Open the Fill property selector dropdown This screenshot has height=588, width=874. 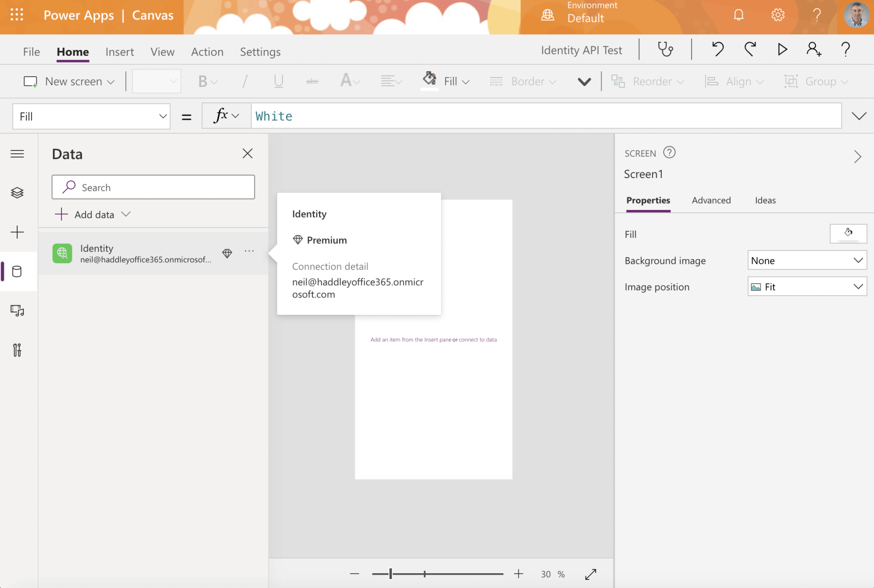(x=91, y=117)
